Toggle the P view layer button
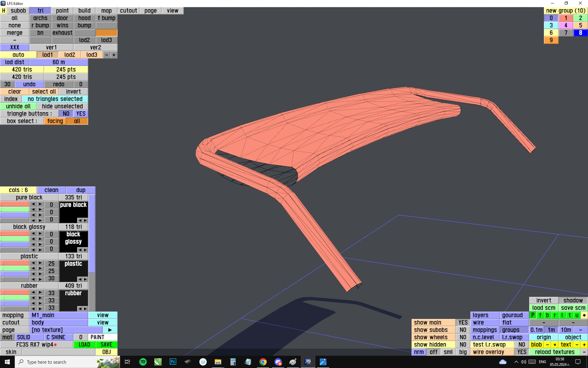 pos(533,315)
